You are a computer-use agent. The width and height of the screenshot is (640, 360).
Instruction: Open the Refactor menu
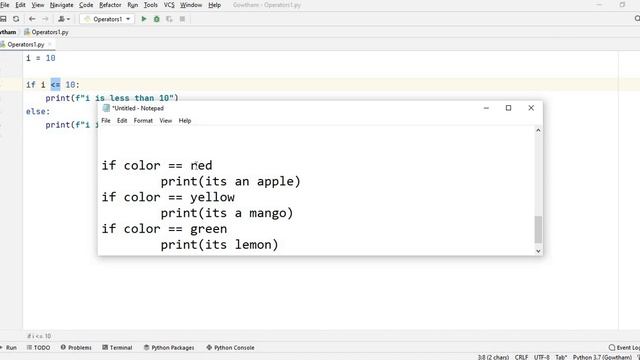[x=110, y=5]
